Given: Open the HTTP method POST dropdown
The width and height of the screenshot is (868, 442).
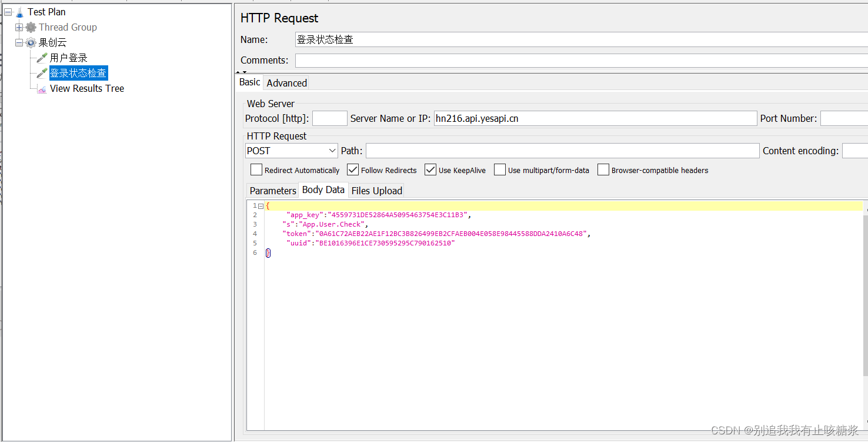Looking at the screenshot, I should [x=292, y=151].
